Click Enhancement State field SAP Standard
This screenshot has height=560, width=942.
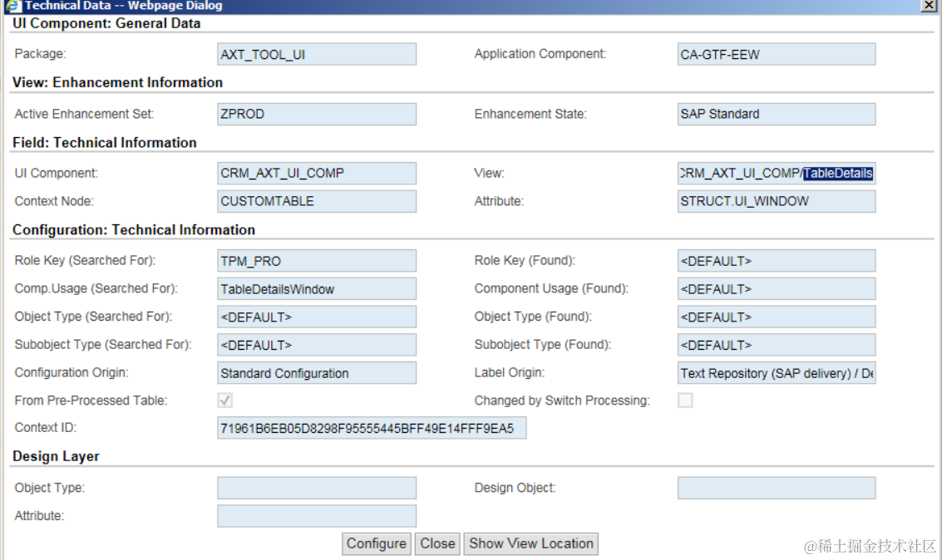point(777,114)
